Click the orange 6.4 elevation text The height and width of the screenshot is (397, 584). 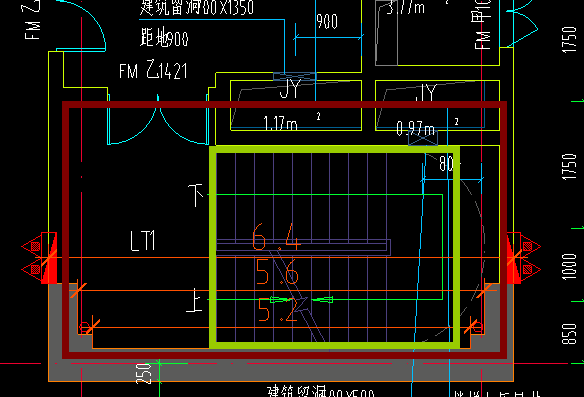(276, 237)
